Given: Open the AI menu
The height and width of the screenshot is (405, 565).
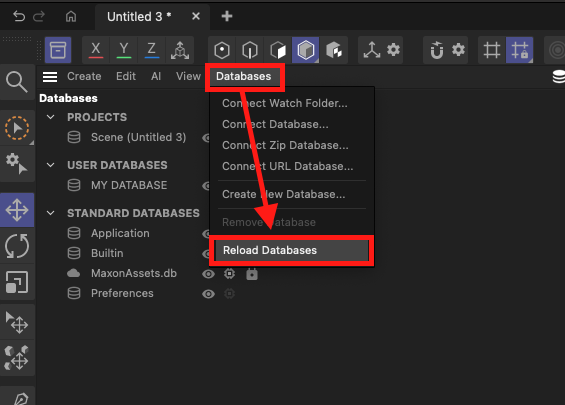Looking at the screenshot, I should (156, 76).
